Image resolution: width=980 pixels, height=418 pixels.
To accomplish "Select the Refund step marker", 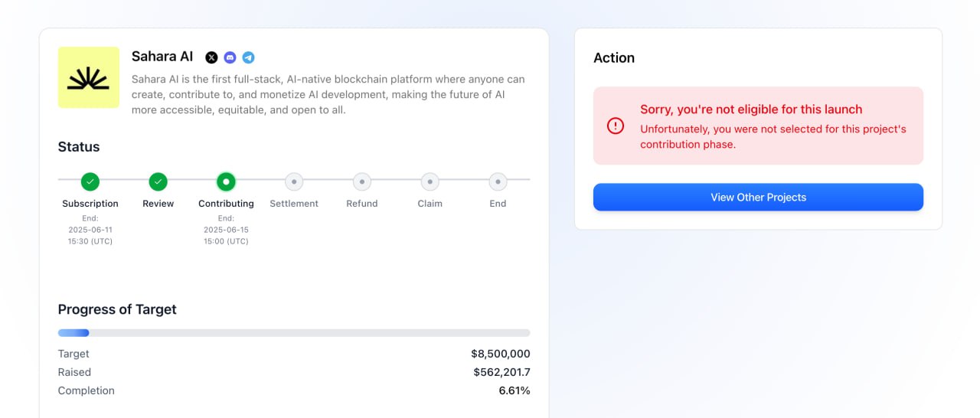I will coord(362,181).
